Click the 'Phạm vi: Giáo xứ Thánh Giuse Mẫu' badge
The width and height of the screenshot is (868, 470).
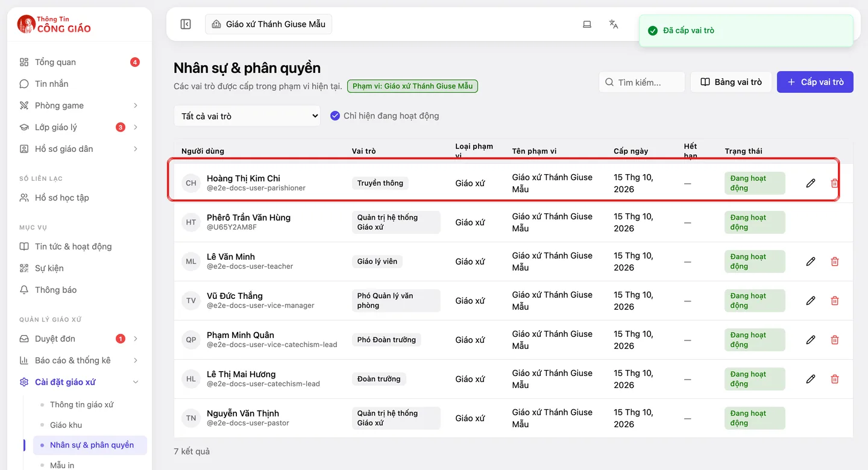click(412, 86)
